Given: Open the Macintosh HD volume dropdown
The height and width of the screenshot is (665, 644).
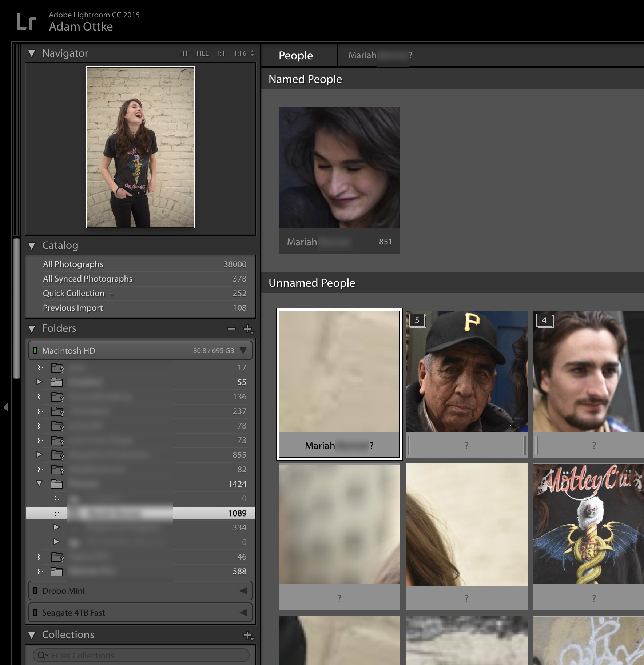Looking at the screenshot, I should [x=243, y=351].
